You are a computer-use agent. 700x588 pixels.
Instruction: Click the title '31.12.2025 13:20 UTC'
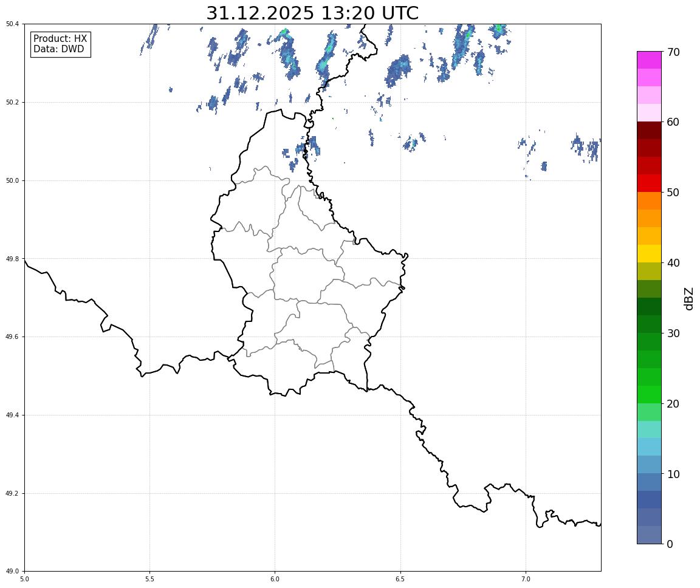[312, 13]
